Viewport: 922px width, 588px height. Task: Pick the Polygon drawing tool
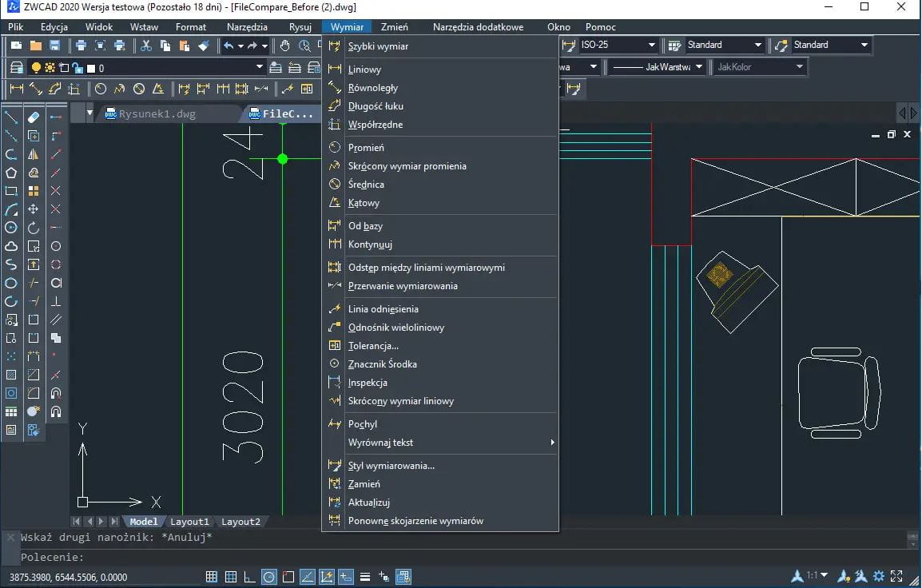[11, 173]
